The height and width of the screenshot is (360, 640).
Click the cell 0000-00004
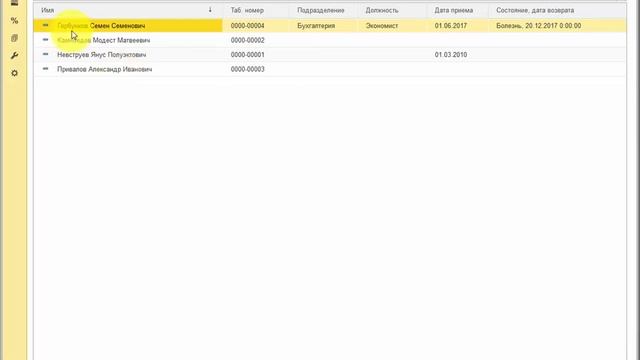tap(247, 26)
